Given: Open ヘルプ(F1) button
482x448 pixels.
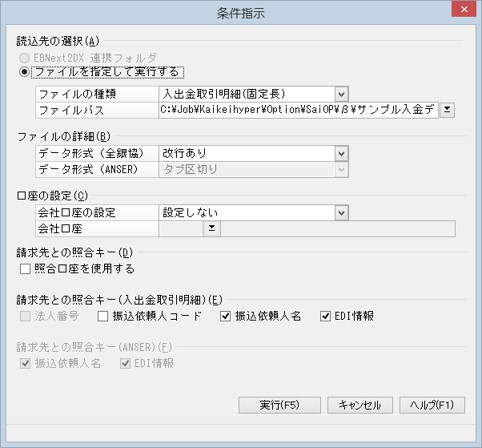Looking at the screenshot, I should [432, 405].
